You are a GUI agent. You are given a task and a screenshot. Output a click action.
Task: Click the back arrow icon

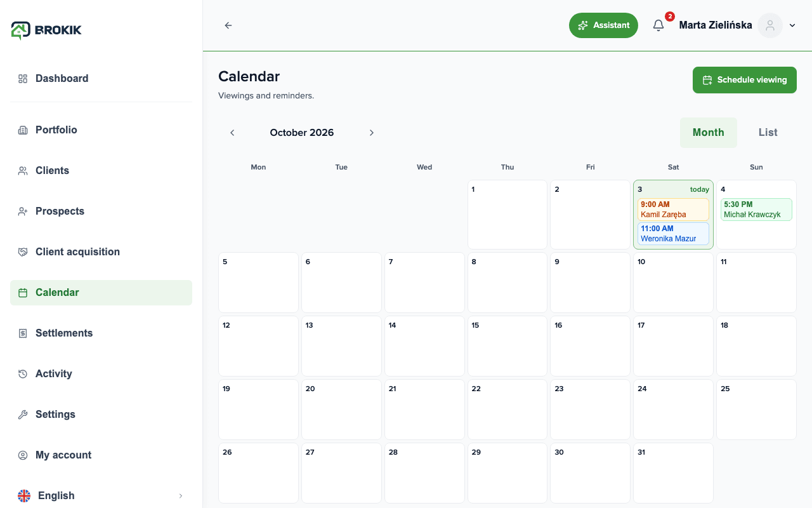coord(228,25)
